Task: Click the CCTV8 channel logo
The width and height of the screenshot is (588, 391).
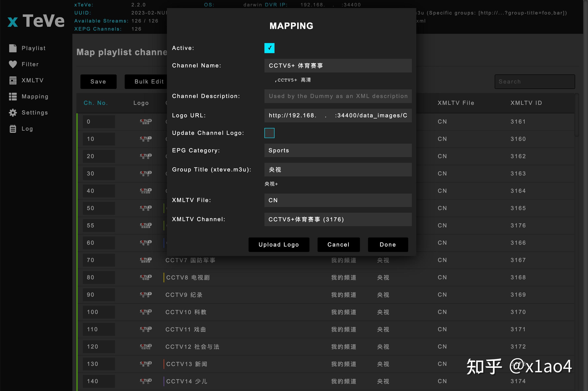Action: coord(146,277)
